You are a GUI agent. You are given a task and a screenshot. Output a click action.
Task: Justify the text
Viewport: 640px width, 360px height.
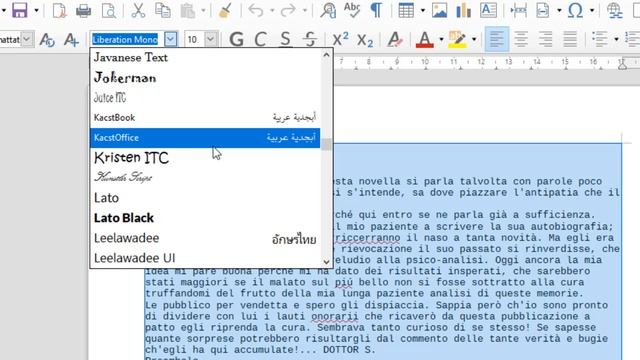pyautogui.click(x=570, y=40)
